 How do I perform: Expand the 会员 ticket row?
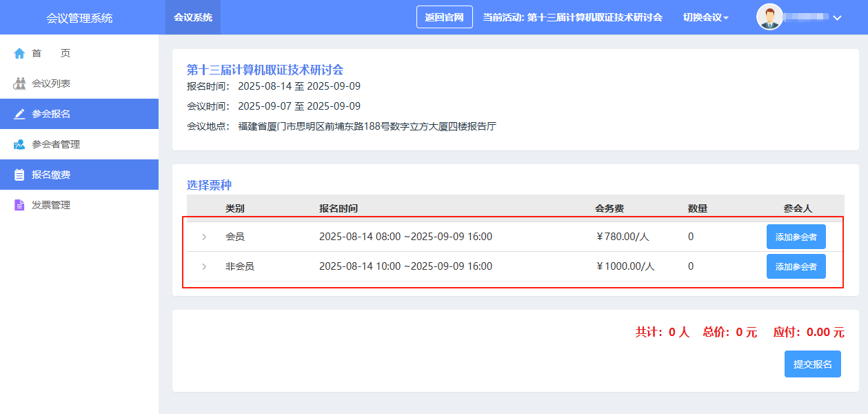[x=204, y=237]
